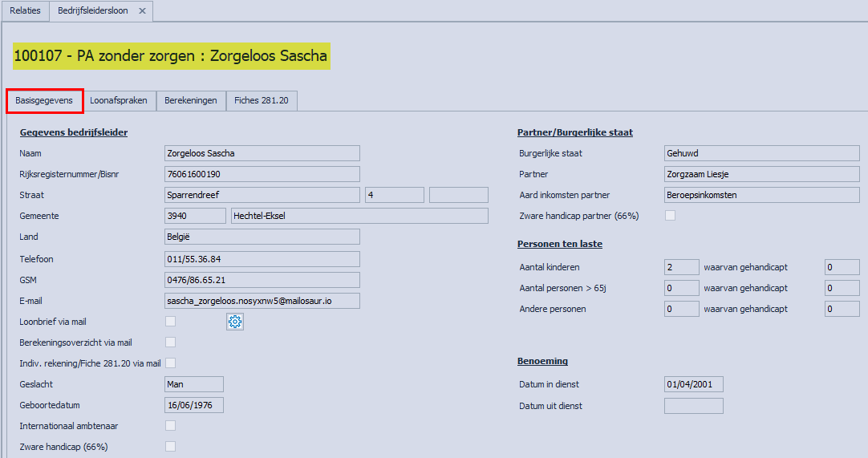Click the E-mail input field
Image resolution: width=868 pixels, height=458 pixels.
tap(261, 301)
